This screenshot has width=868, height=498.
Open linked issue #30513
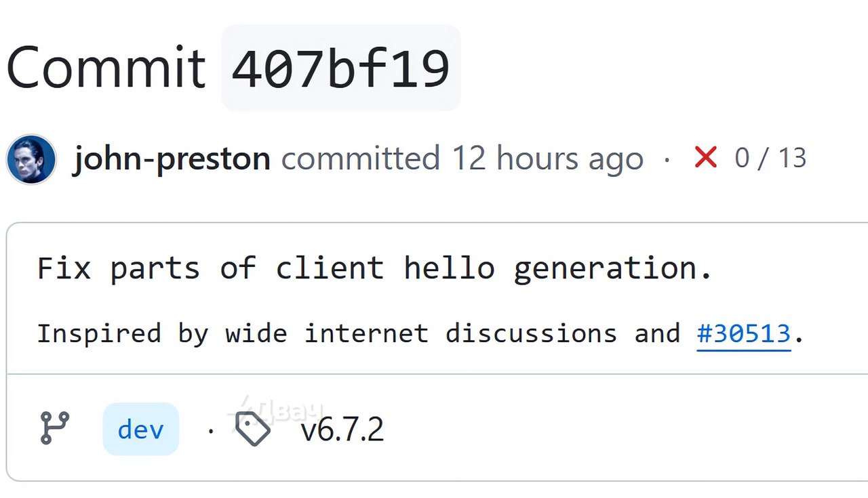point(744,334)
